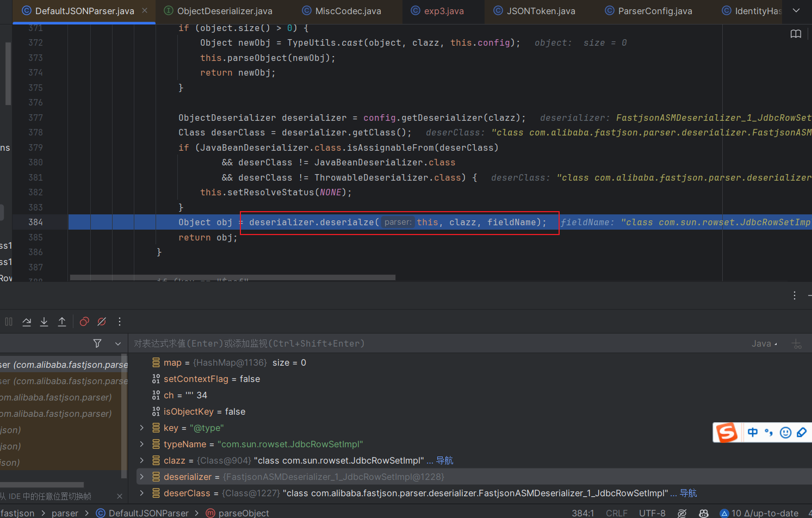812x518 pixels.
Task: Use the frames list horizontal scrollbar
Action: (42, 484)
